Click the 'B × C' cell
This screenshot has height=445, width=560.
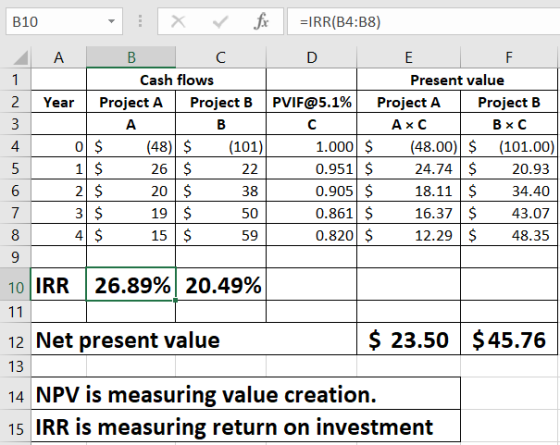tap(509, 124)
